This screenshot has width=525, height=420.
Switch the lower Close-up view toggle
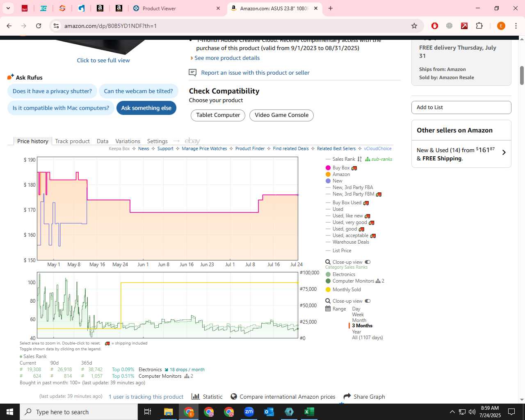(x=367, y=301)
